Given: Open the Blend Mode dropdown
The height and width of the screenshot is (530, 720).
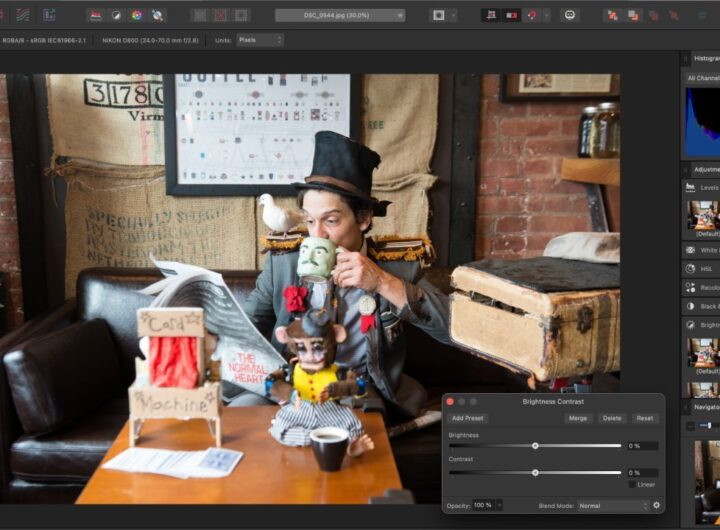Looking at the screenshot, I should [x=613, y=506].
